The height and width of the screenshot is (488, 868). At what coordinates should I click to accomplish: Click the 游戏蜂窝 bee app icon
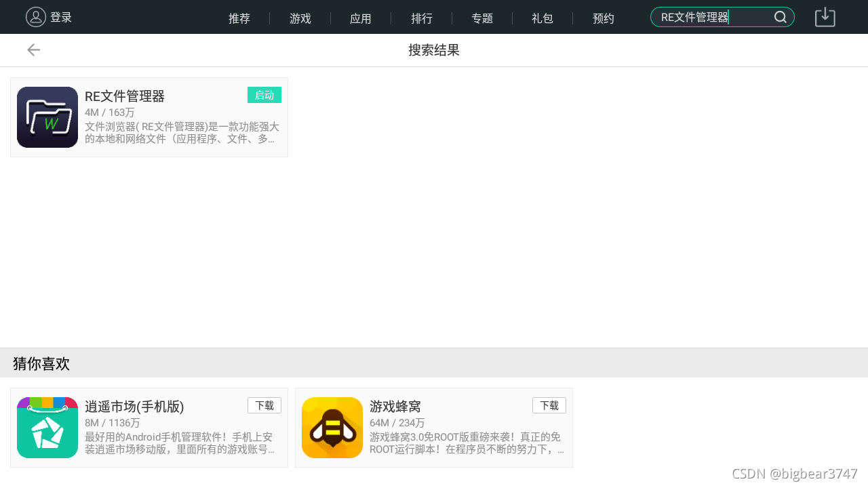(x=332, y=428)
